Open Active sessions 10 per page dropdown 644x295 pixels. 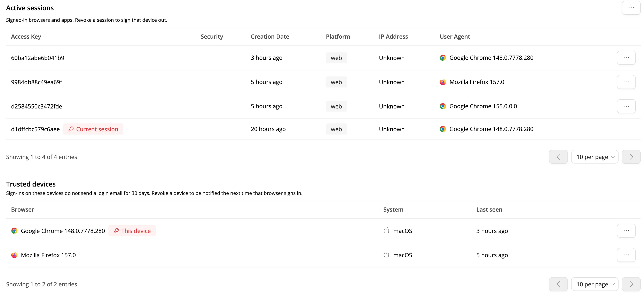pos(595,157)
